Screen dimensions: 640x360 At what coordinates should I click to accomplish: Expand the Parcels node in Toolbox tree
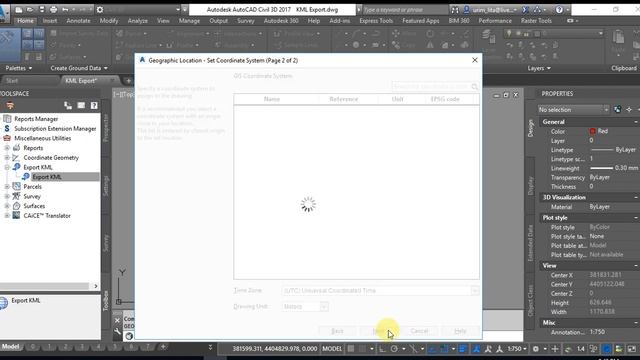tap(7, 187)
